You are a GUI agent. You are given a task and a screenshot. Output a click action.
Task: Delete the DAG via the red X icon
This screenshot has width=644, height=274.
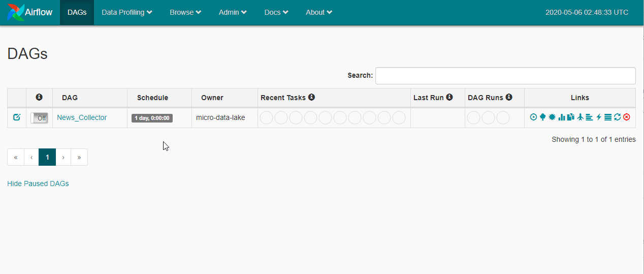[627, 117]
